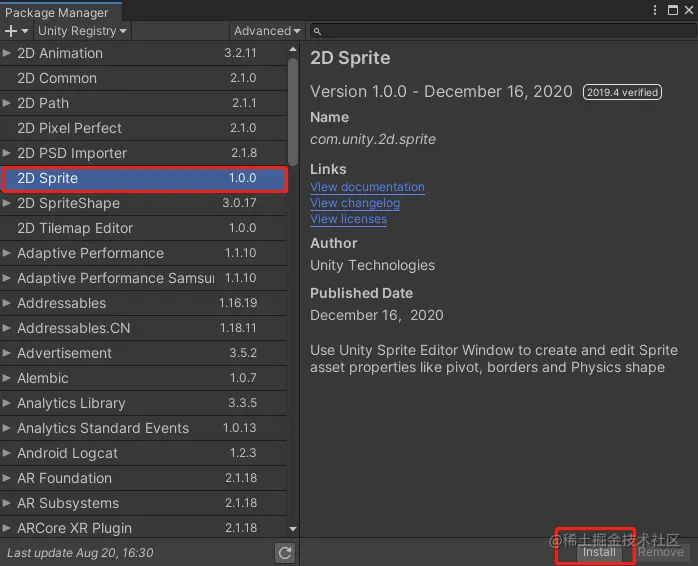Expand Alembic versions
This screenshot has height=566, width=698.
click(7, 378)
